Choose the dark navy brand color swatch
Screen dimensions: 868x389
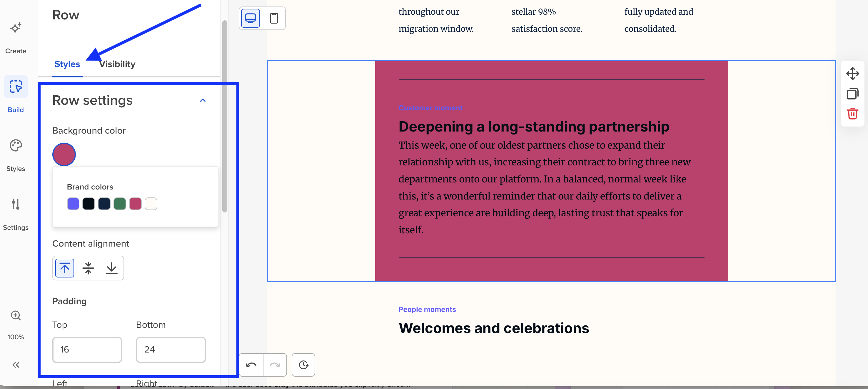coord(104,204)
